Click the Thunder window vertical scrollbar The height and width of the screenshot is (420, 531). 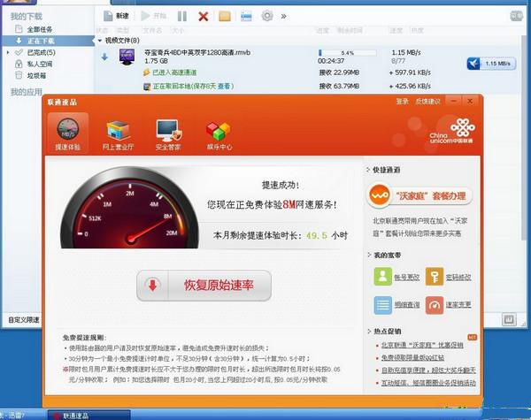(x=524, y=139)
